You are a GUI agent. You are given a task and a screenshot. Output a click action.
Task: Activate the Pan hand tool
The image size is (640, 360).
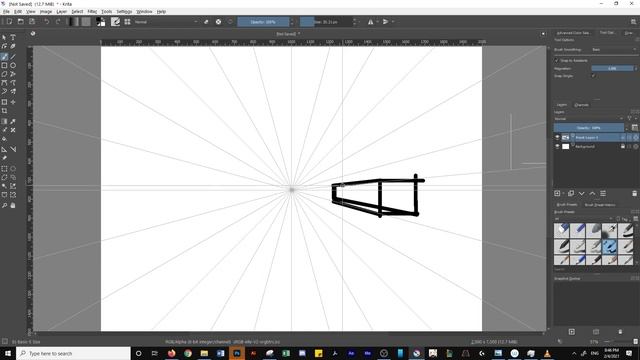[x=13, y=205]
